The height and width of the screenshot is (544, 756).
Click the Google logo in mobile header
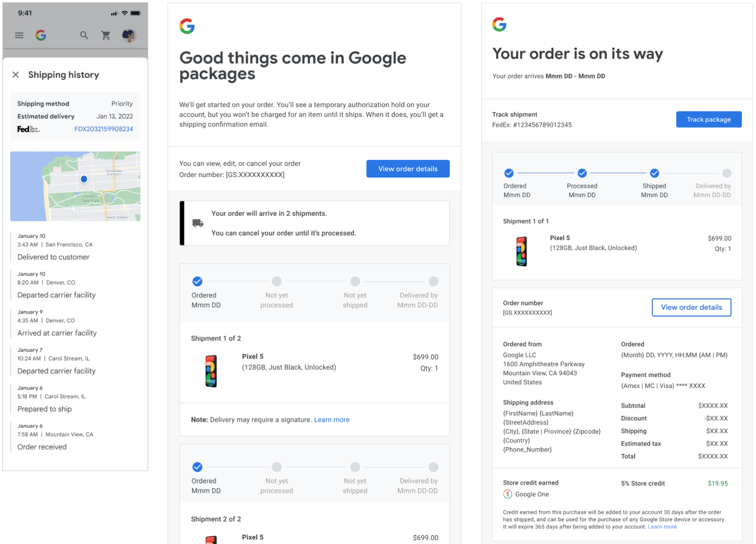(x=41, y=35)
